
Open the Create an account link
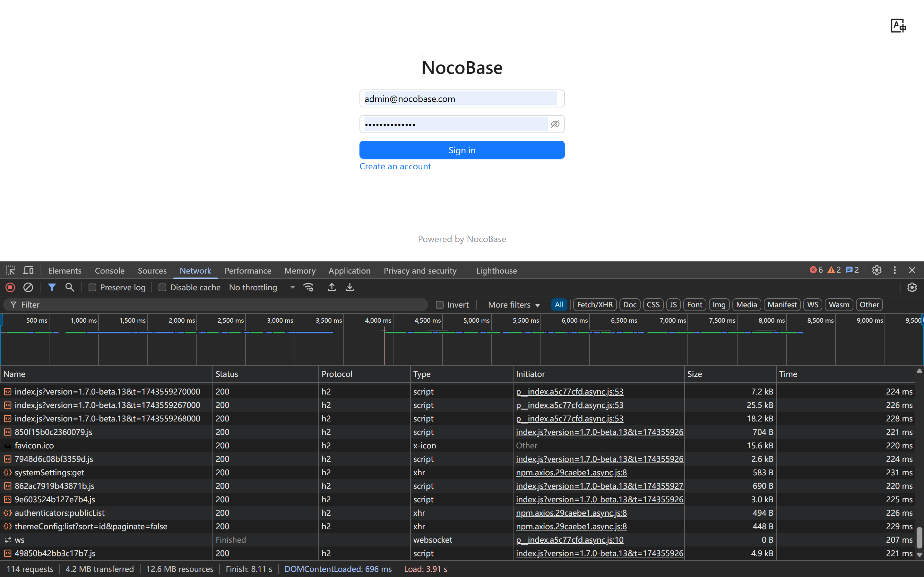point(395,166)
